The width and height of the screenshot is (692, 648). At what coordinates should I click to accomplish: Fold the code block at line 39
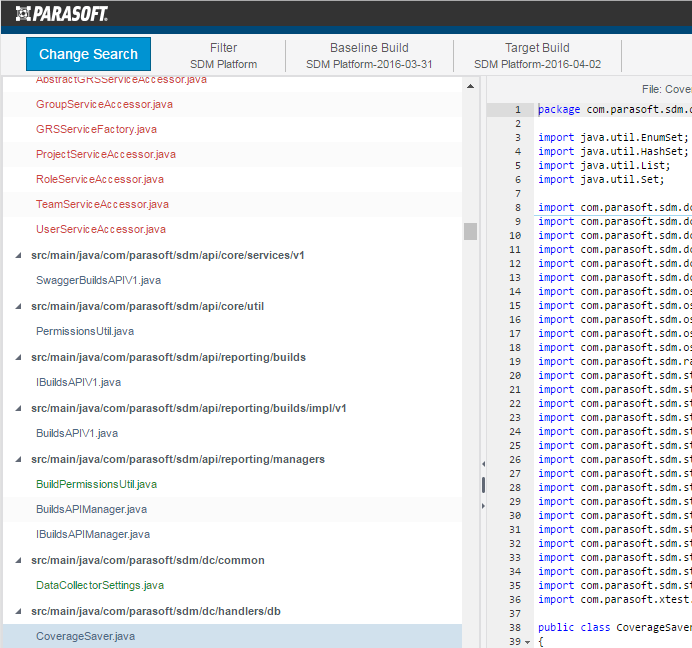point(527,642)
